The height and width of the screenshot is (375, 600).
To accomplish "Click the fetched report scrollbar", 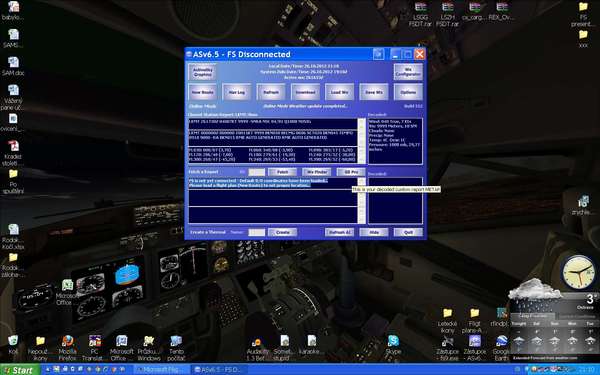I will tap(361, 201).
